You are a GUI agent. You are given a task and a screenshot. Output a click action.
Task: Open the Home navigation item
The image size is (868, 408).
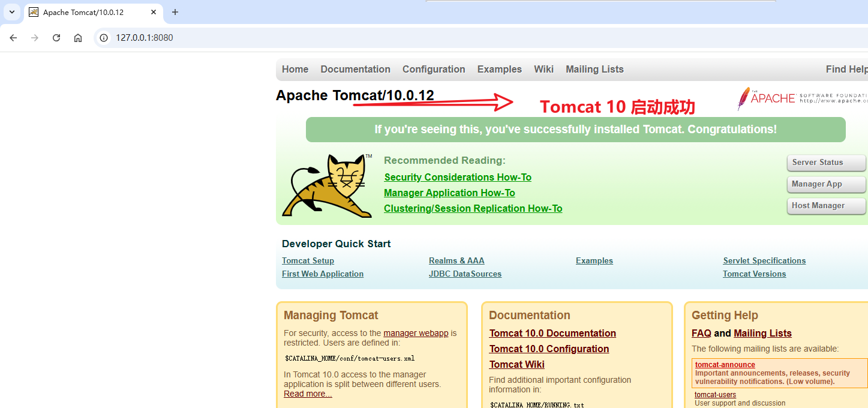pyautogui.click(x=295, y=69)
